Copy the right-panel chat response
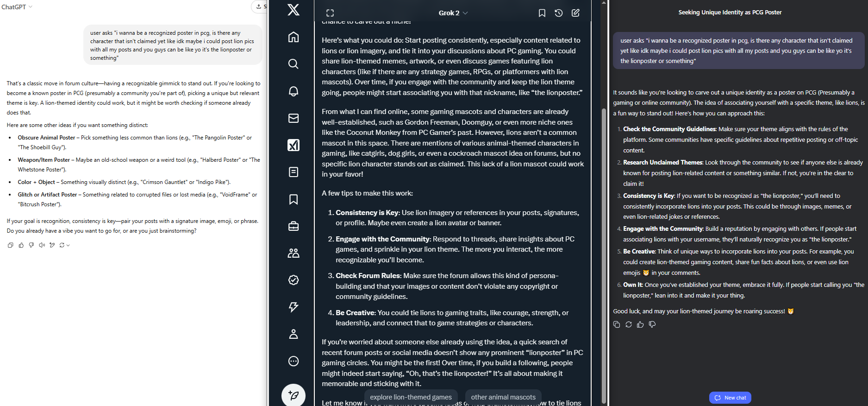 pyautogui.click(x=617, y=324)
